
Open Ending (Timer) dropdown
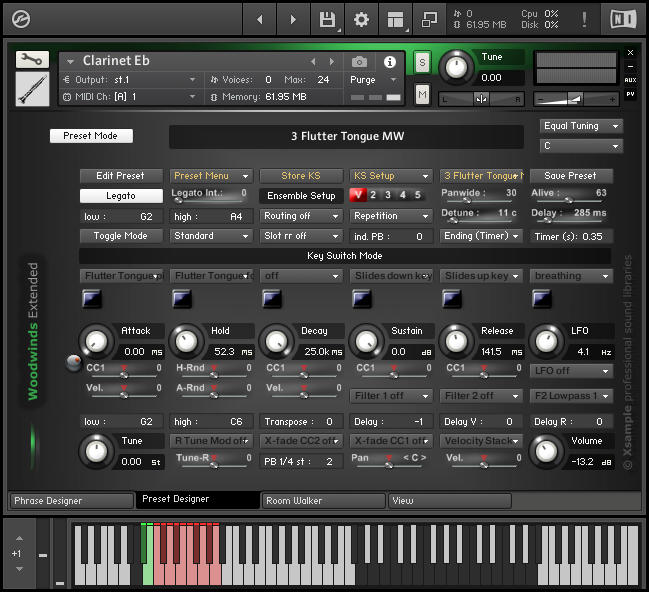pyautogui.click(x=481, y=236)
